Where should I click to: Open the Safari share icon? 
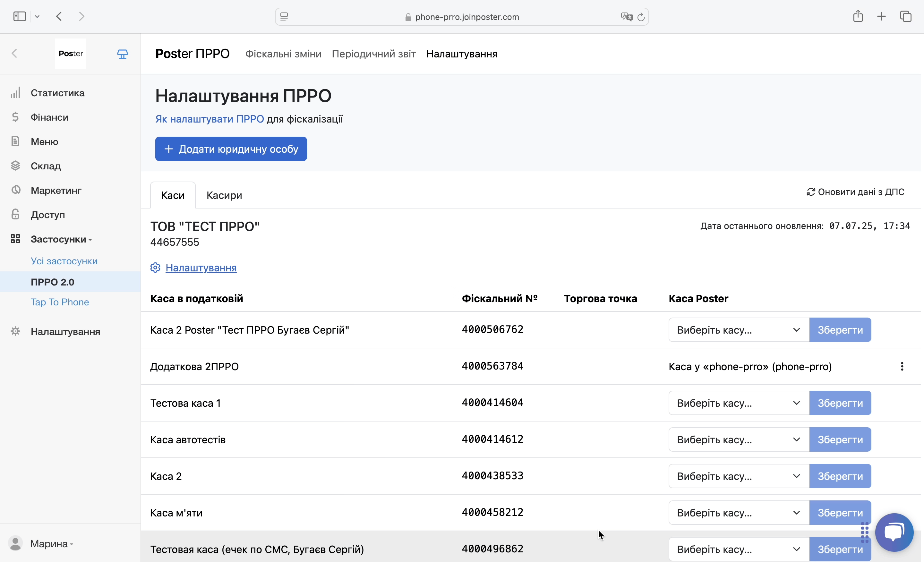point(858,16)
